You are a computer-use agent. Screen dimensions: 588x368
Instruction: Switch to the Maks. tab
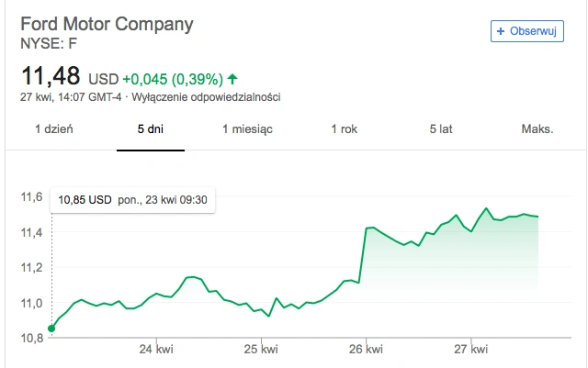point(537,129)
